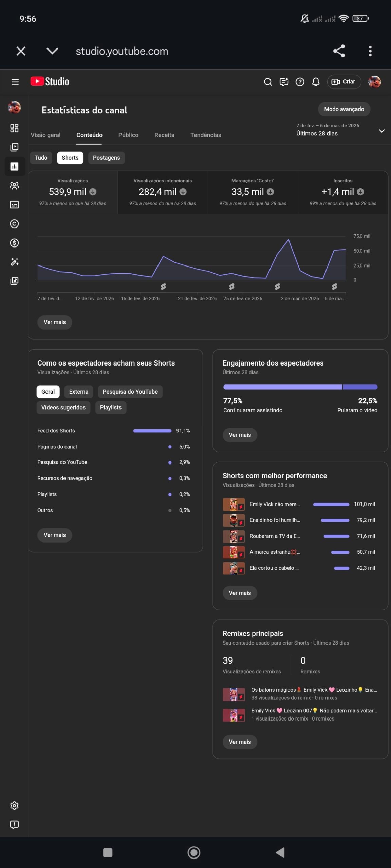This screenshot has width=391, height=868.
Task: Click the Criar create button
Action: click(344, 82)
